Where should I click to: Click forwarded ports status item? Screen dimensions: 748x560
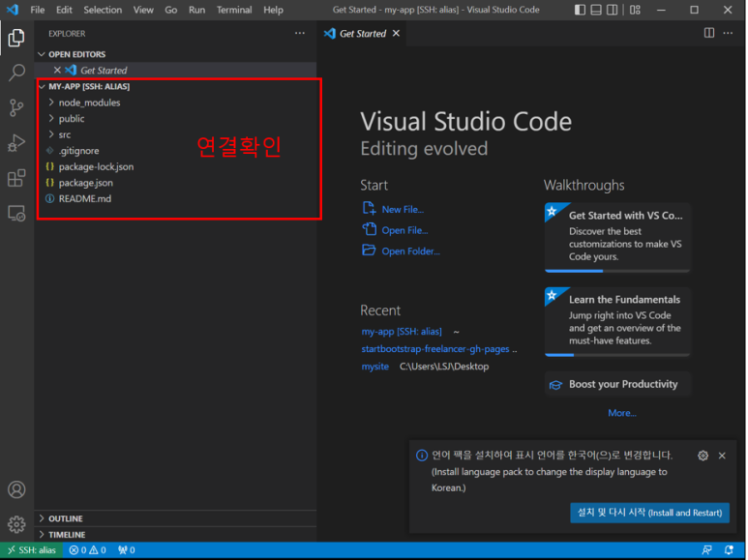click(127, 550)
